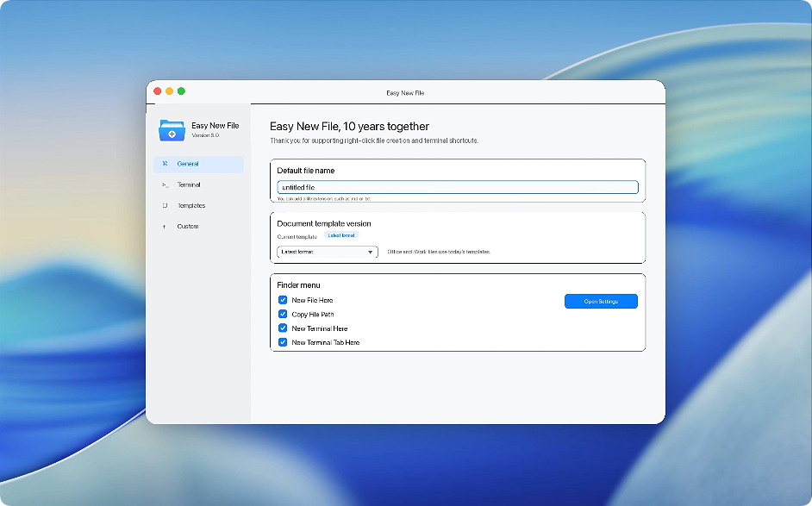Select the Custom plus sidebar icon
The height and width of the screenshot is (506, 812).
[165, 227]
